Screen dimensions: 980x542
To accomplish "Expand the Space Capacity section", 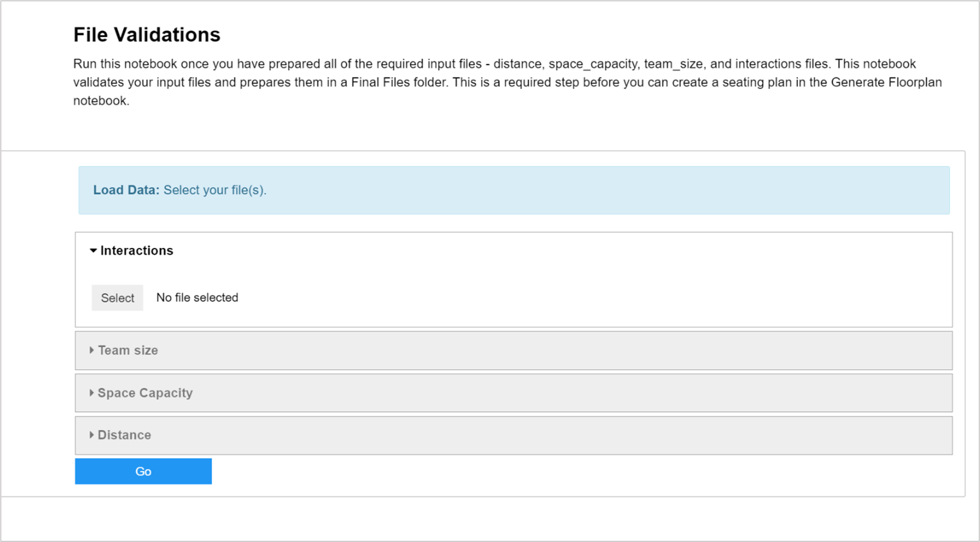I will (x=514, y=393).
